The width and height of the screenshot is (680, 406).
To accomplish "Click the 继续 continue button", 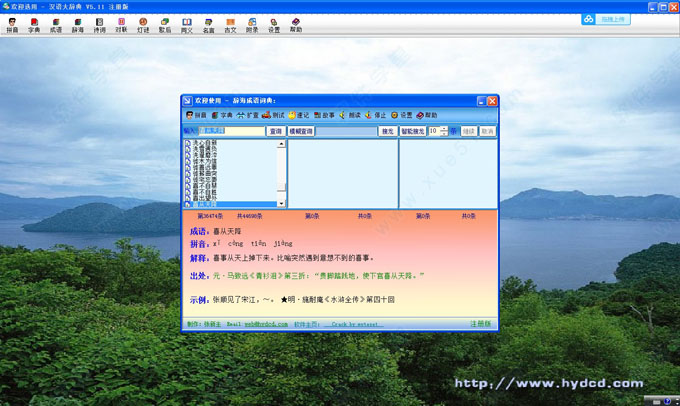I will 468,131.
